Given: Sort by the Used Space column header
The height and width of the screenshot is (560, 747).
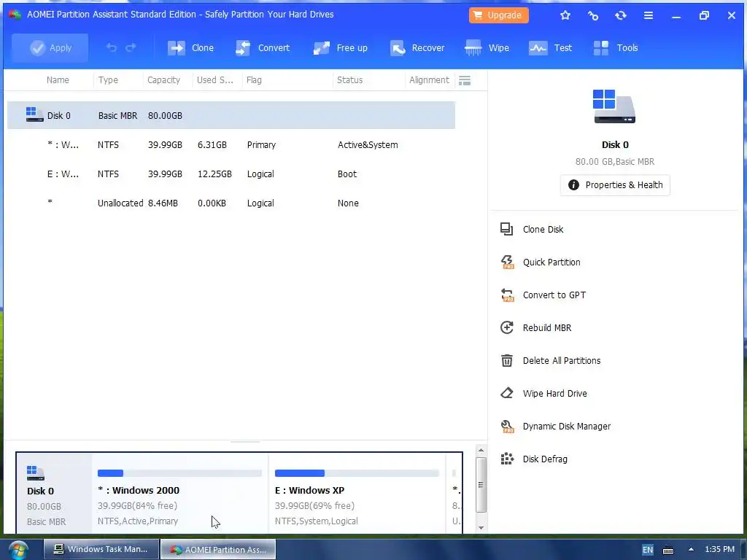Looking at the screenshot, I should (x=215, y=80).
